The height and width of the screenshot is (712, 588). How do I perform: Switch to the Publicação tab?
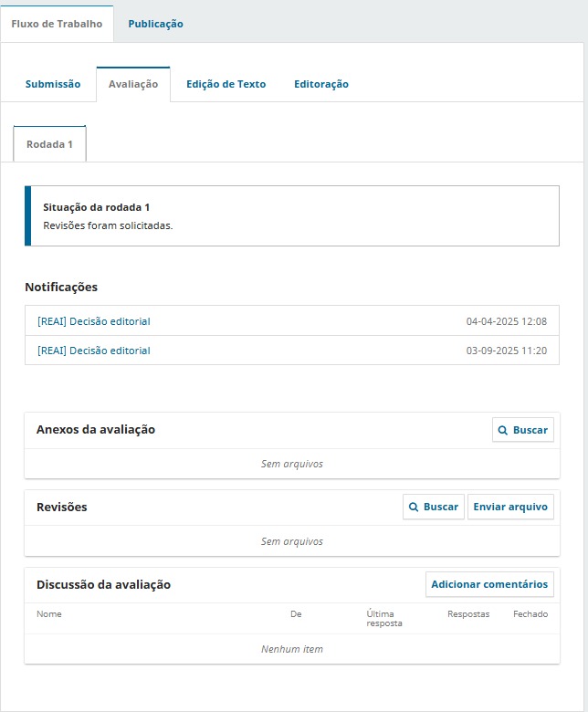(155, 24)
